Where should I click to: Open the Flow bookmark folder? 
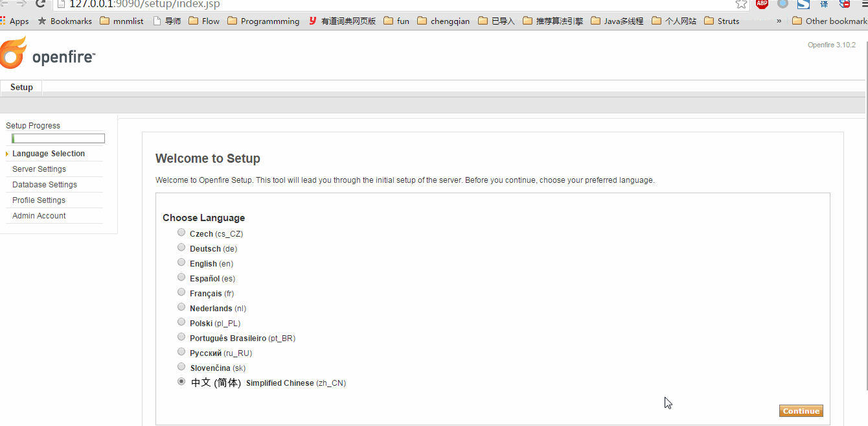(204, 21)
